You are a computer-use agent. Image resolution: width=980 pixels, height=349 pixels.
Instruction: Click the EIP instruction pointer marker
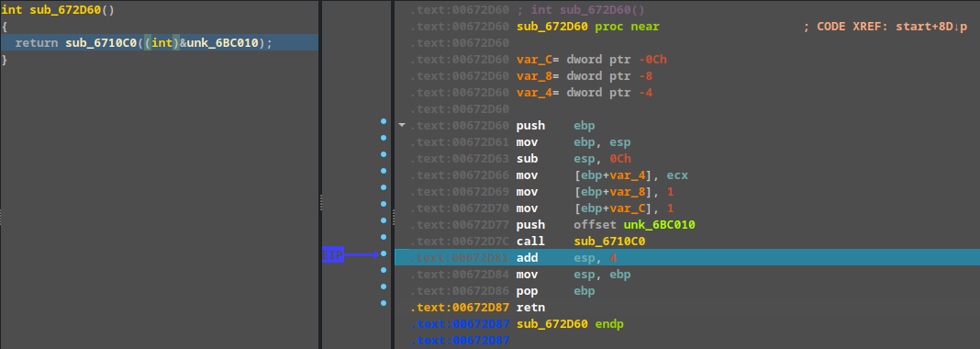pyautogui.click(x=332, y=255)
